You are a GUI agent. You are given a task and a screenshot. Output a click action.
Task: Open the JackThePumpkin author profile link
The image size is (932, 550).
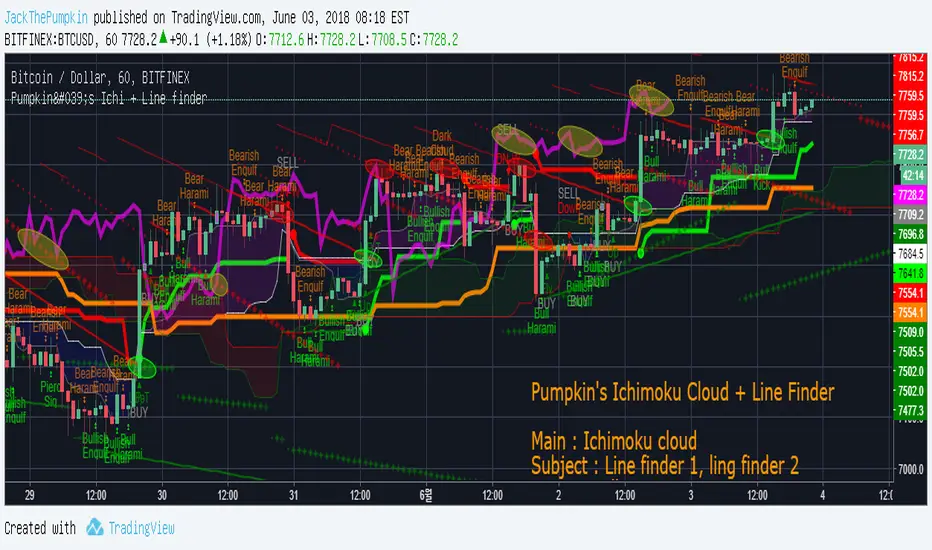coord(46,17)
